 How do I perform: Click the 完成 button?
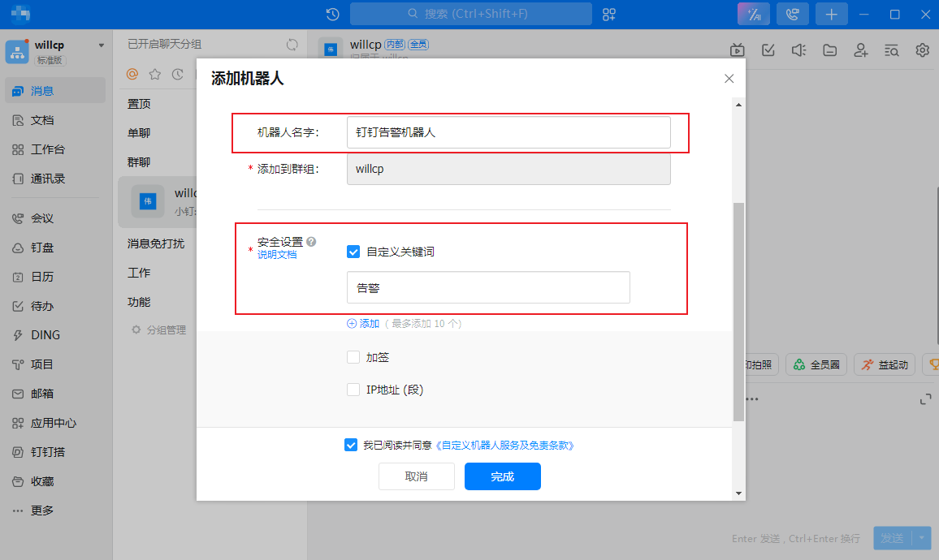point(503,476)
